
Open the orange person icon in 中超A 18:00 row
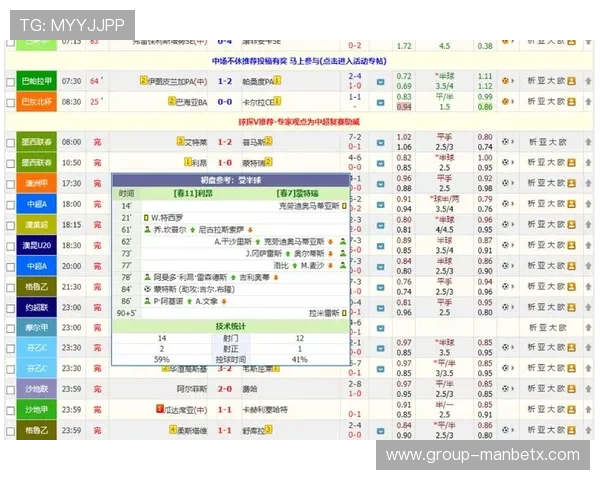(571, 204)
